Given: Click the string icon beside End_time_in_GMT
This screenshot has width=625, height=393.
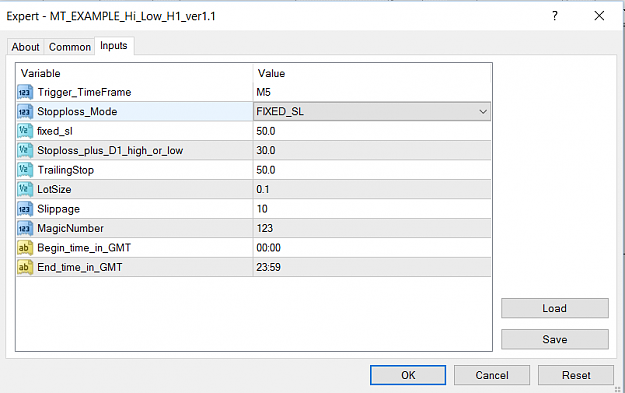Looking at the screenshot, I should (25, 267).
